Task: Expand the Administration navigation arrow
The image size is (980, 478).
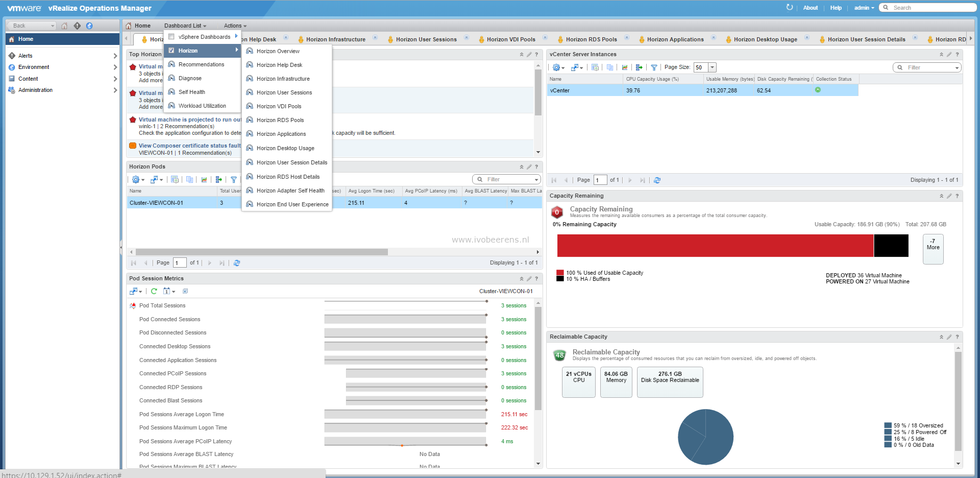Action: tap(115, 90)
